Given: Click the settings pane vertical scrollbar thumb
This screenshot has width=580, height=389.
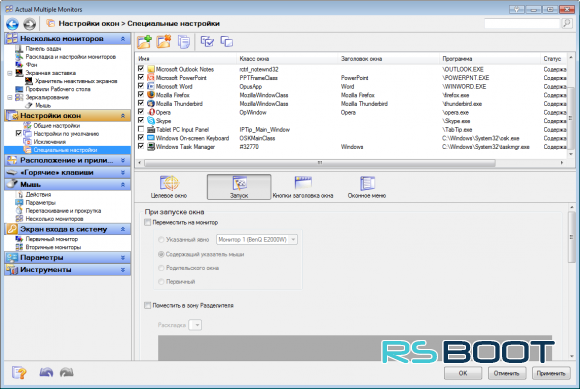Looking at the screenshot, I should tap(571, 237).
